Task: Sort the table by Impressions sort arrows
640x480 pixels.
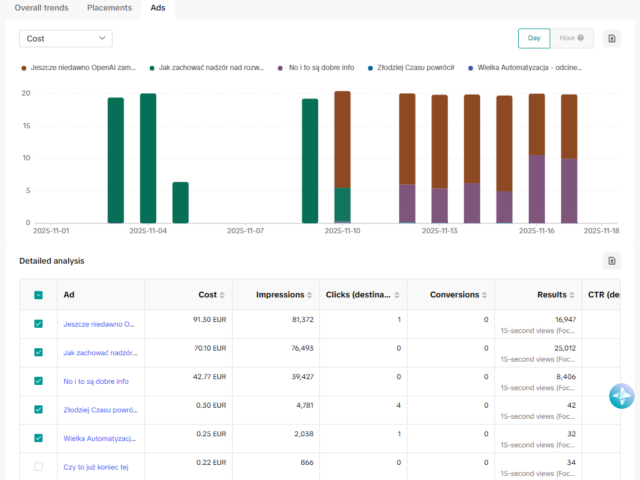Action: click(x=310, y=295)
